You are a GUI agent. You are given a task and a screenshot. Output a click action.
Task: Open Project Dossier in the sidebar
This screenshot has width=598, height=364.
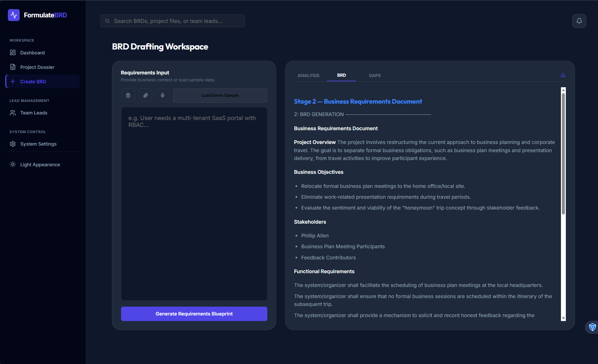pyautogui.click(x=37, y=67)
